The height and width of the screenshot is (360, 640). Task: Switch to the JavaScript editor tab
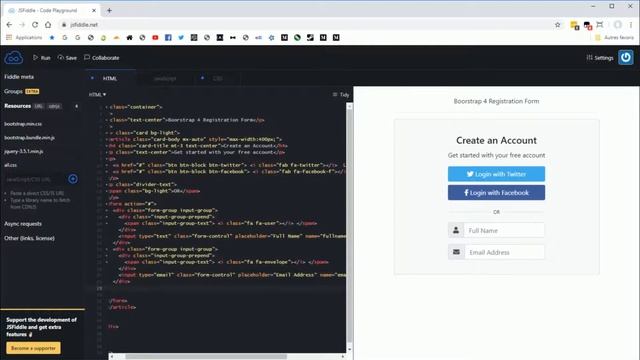click(165, 78)
